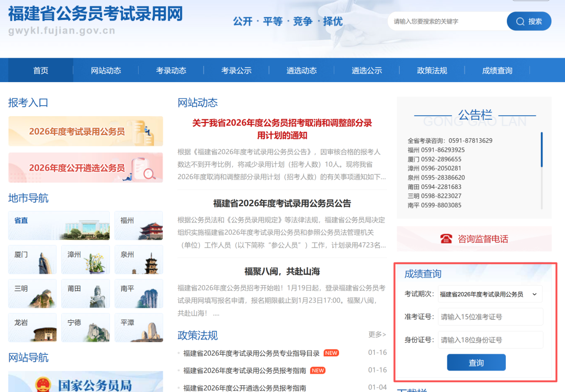Screen dimensions: 565x392
Task: Select the 福州 city tile
Action: (x=138, y=226)
